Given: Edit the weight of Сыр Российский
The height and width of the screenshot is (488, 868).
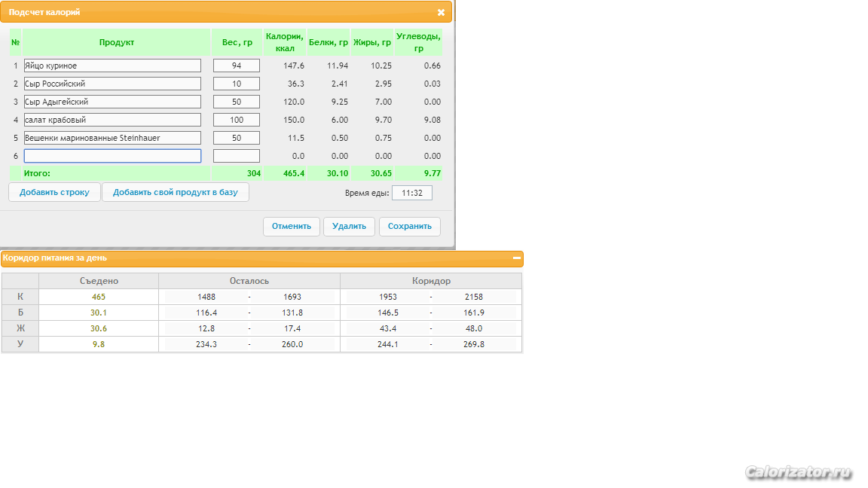Looking at the screenshot, I should [x=237, y=84].
